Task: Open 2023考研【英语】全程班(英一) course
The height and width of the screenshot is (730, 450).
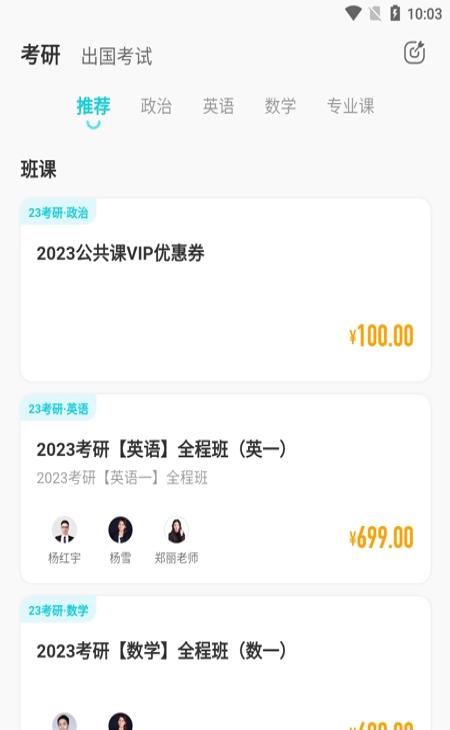Action: click(x=225, y=488)
